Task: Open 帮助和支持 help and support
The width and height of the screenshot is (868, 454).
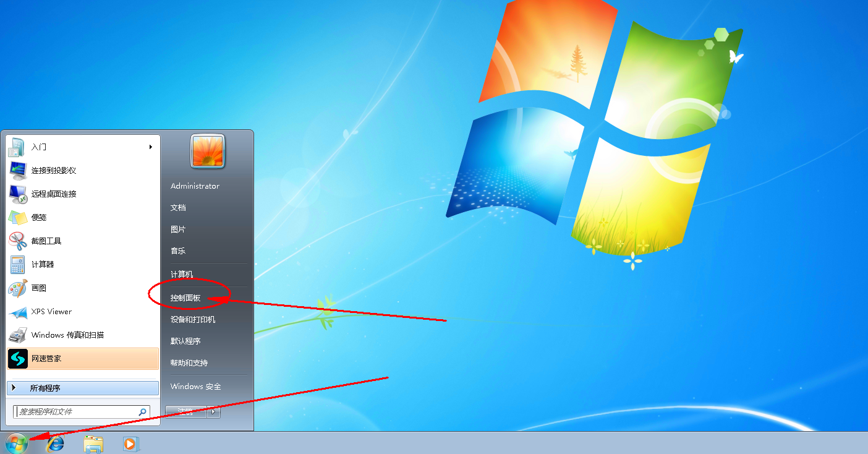Action: [189, 363]
